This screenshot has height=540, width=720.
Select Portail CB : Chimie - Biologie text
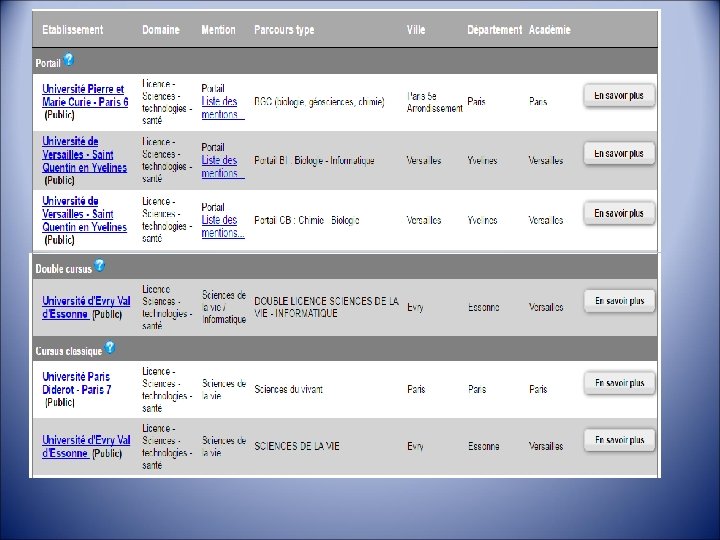[x=307, y=220]
